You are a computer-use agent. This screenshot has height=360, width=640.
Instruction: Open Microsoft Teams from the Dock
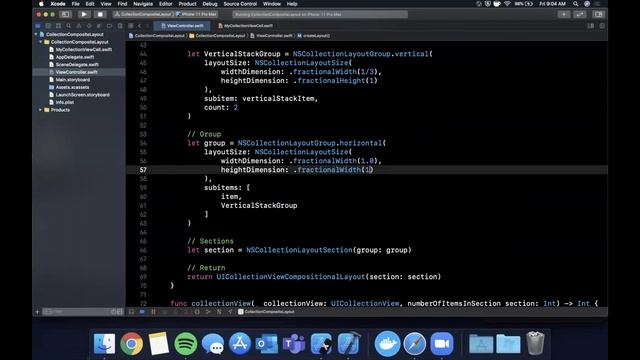pyautogui.click(x=294, y=343)
